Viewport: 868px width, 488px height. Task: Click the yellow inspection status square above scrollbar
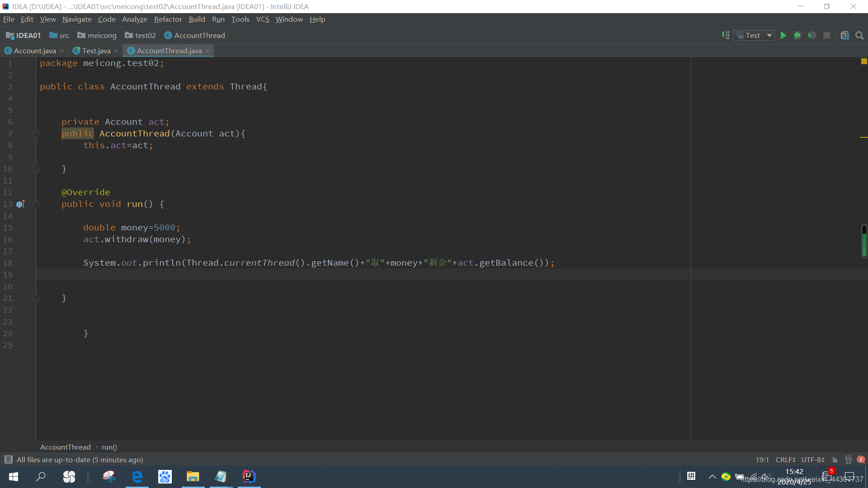click(x=864, y=61)
